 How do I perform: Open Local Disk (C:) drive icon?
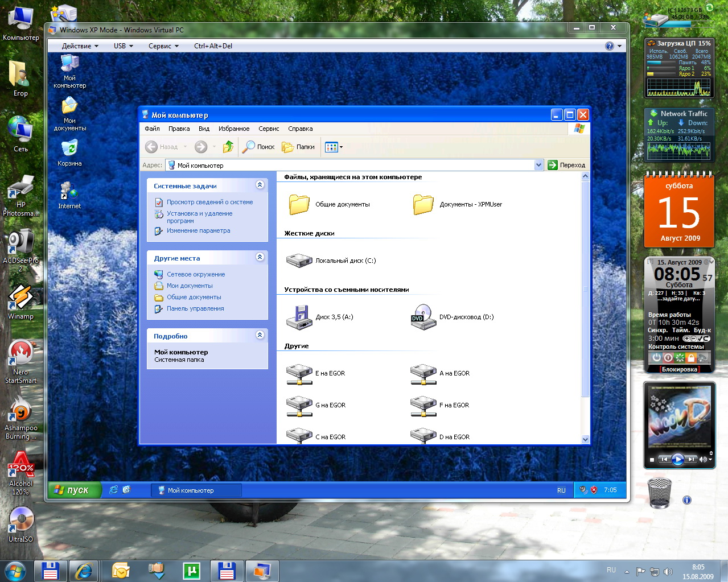pyautogui.click(x=299, y=261)
